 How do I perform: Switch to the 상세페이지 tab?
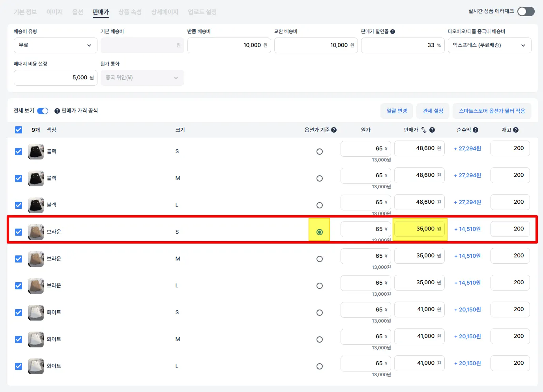(x=165, y=12)
